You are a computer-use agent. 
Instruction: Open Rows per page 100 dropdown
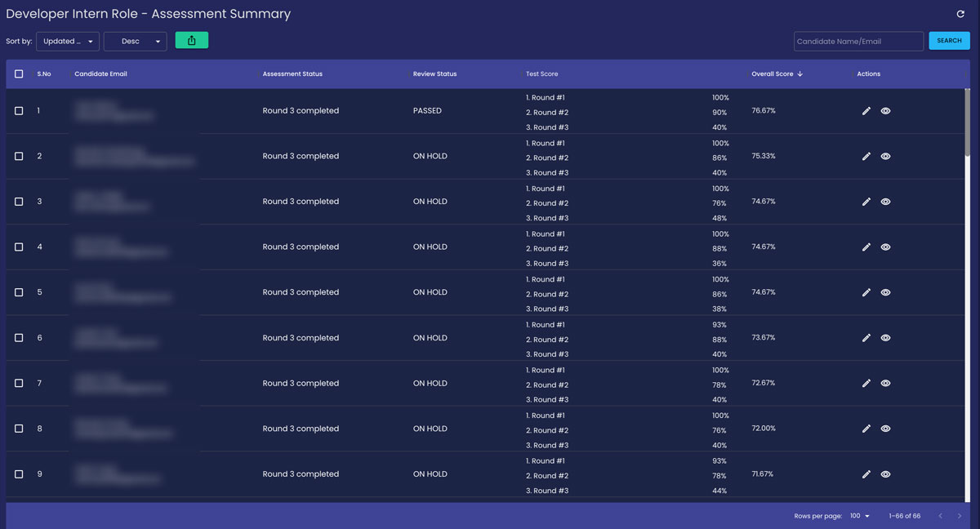coord(859,516)
